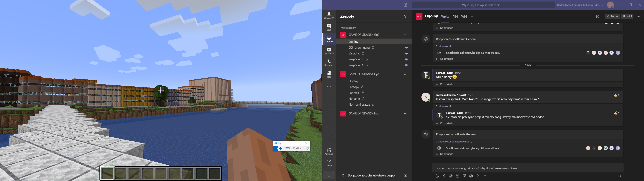644x181 pixels.
Task: Send the message with arrow icon
Action: 620,176
